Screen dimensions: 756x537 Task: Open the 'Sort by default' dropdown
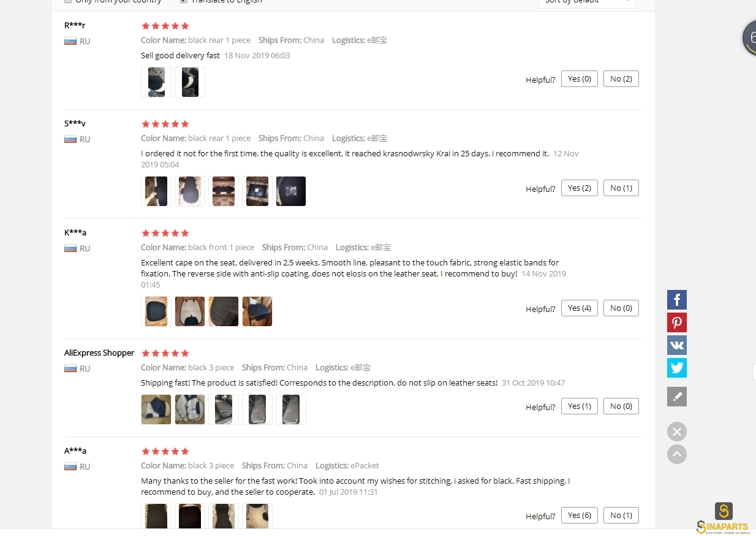coord(587,2)
